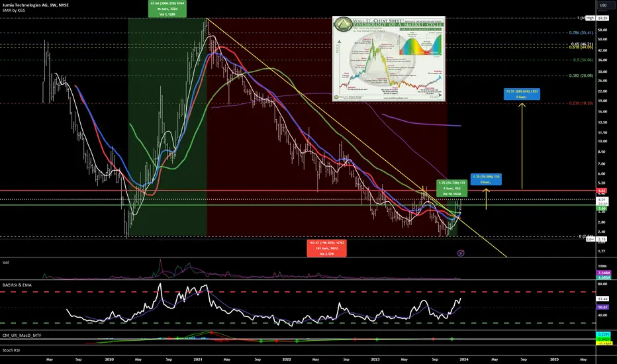617x364 pixels.
Task: Select the CM_Ult_MacD_MTF indicator label
Action: click(22, 336)
